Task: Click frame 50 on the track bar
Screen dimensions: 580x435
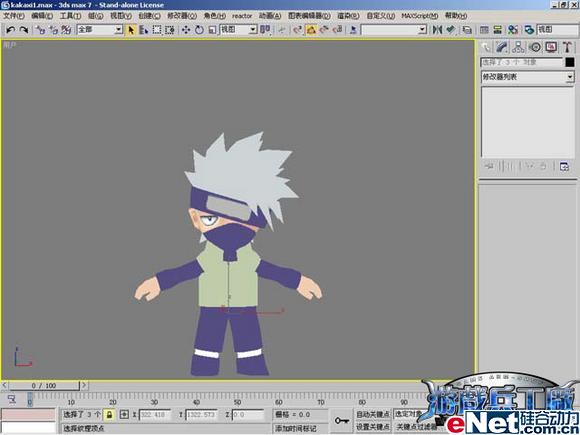Action: [237, 399]
